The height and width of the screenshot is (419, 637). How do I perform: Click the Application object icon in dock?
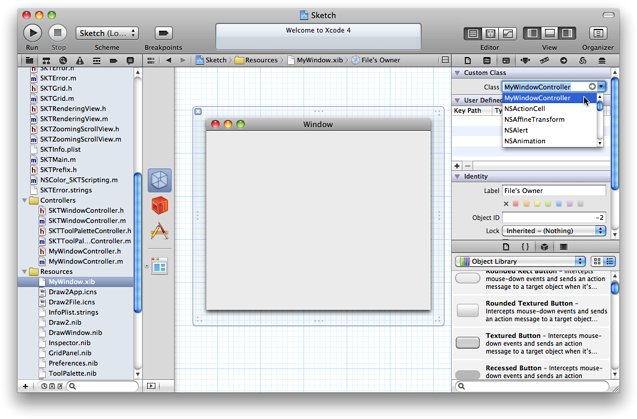click(159, 231)
